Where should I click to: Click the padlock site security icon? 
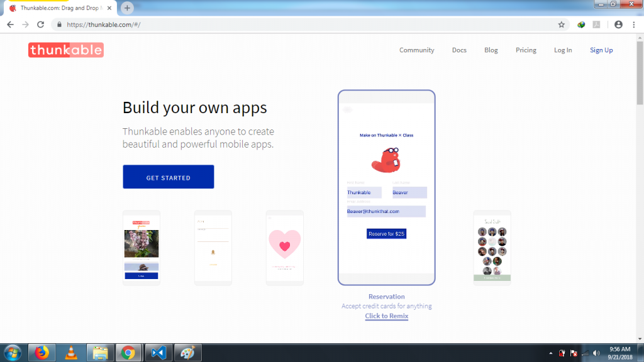pyautogui.click(x=59, y=25)
